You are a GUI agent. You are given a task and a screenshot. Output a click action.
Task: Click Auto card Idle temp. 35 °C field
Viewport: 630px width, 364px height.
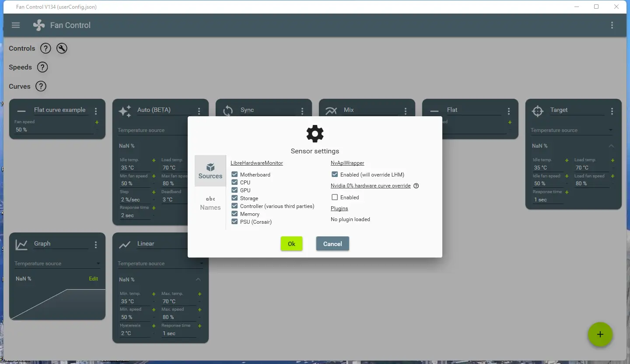135,168
